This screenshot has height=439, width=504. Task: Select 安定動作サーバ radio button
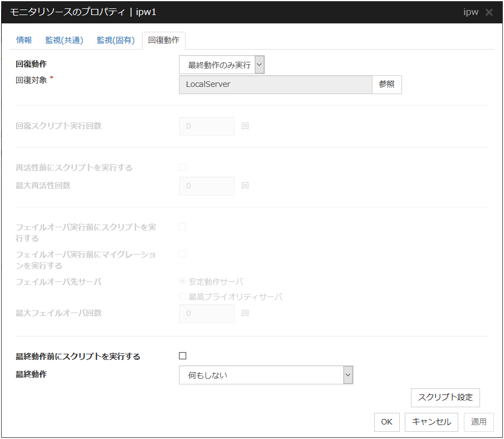(x=183, y=281)
